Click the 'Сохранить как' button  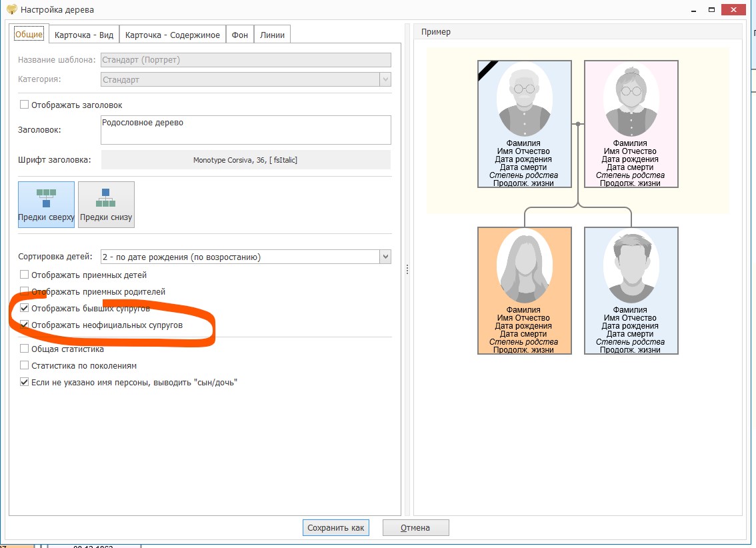[335, 527]
